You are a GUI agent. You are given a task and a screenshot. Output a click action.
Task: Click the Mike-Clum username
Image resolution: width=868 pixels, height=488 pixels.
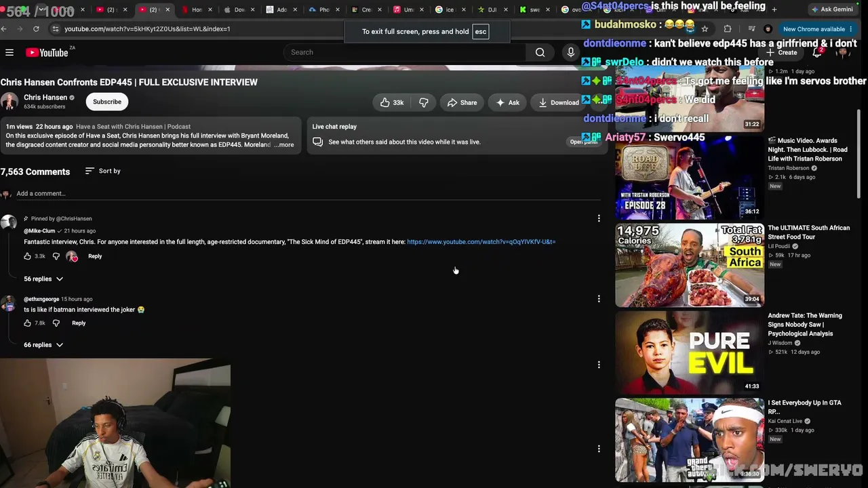click(x=39, y=231)
